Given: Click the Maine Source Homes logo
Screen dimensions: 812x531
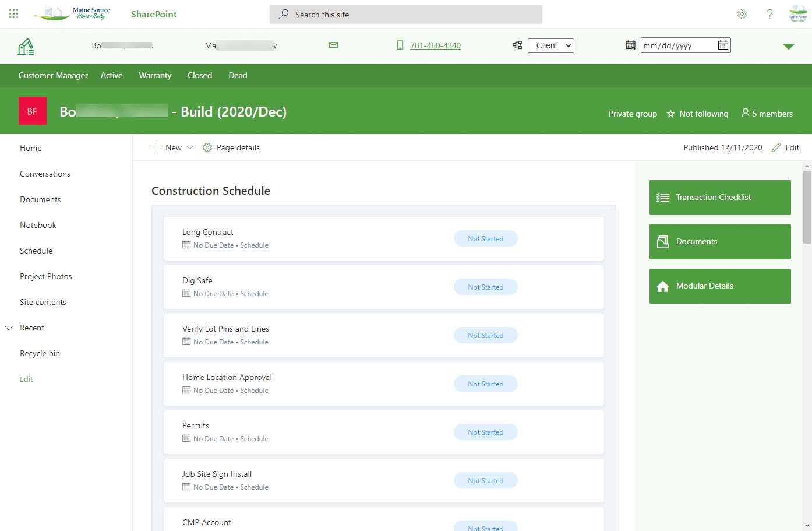Looking at the screenshot, I should (72, 14).
